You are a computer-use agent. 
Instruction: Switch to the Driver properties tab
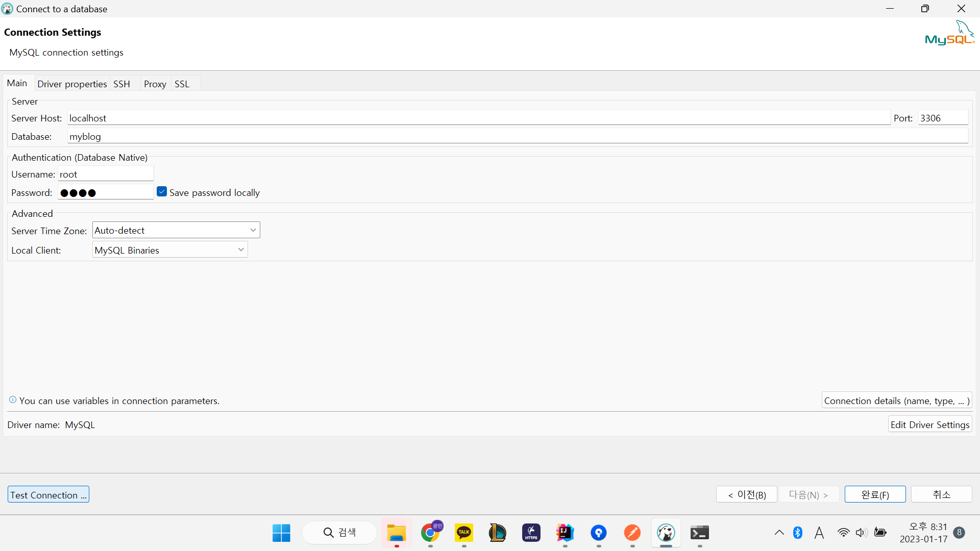point(72,84)
